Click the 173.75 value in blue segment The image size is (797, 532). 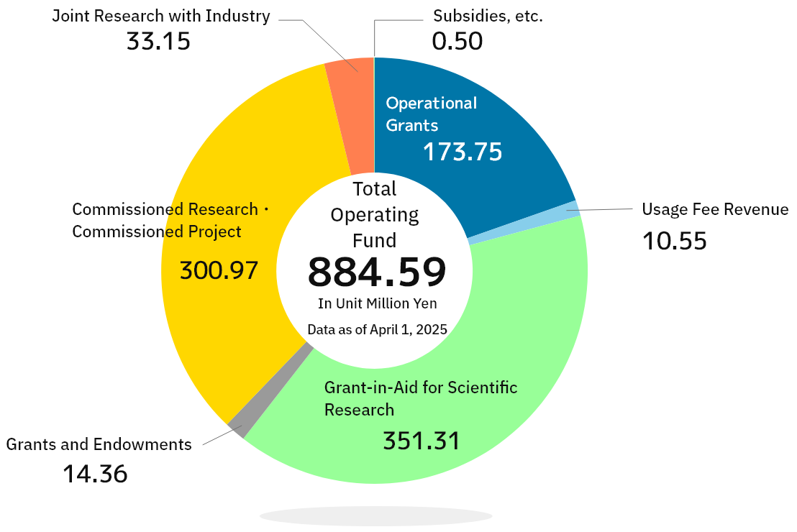[x=462, y=152]
